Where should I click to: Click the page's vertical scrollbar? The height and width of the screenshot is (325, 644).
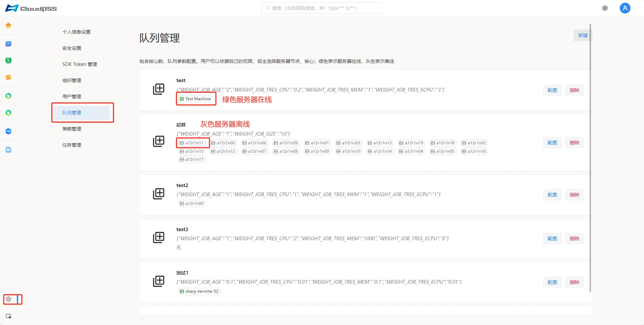coord(590,158)
